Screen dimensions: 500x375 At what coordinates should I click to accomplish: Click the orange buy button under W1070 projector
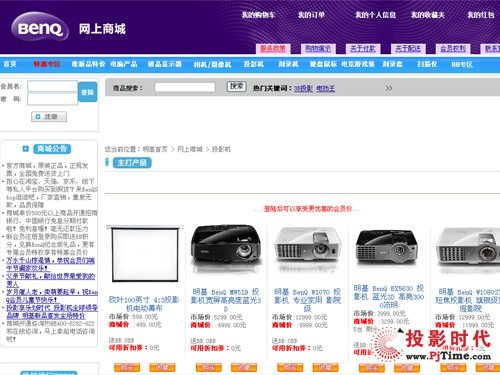click(x=290, y=368)
